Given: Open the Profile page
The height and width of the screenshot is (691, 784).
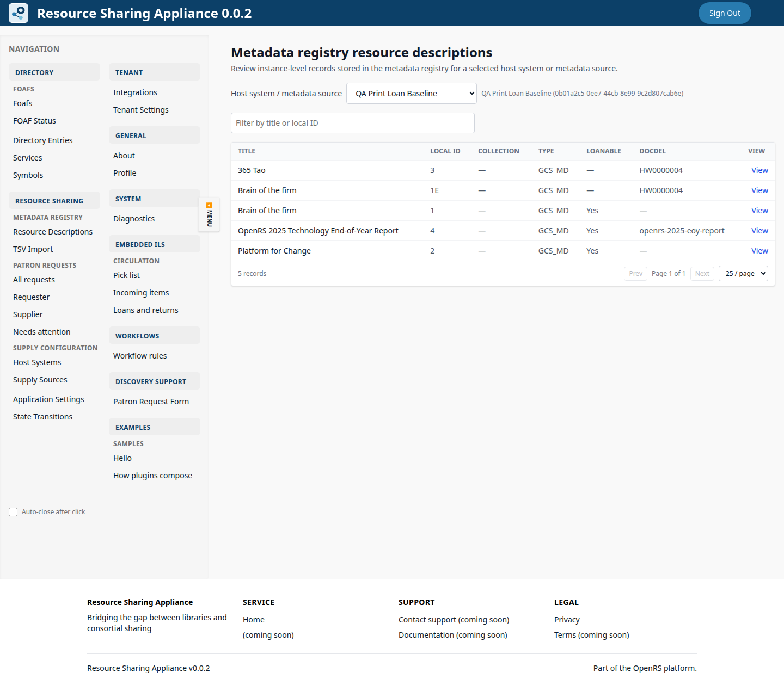Looking at the screenshot, I should tap(125, 173).
